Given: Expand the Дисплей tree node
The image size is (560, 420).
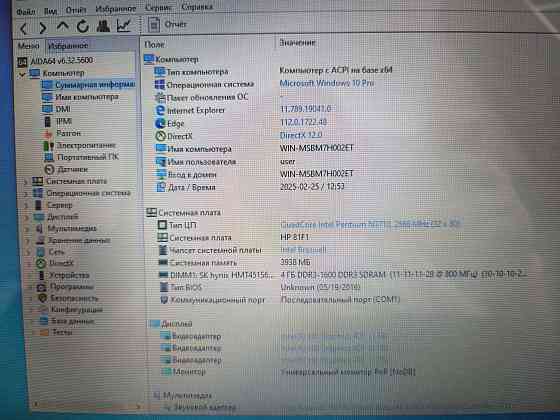Looking at the screenshot, I should coord(27,217).
